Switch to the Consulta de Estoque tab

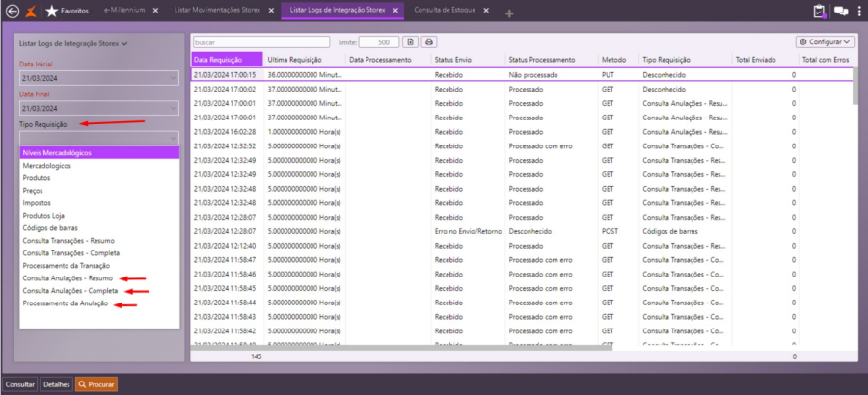(445, 10)
